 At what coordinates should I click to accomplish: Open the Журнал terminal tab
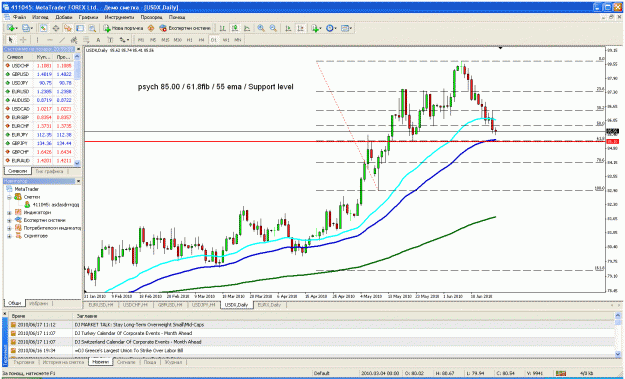coord(173,362)
